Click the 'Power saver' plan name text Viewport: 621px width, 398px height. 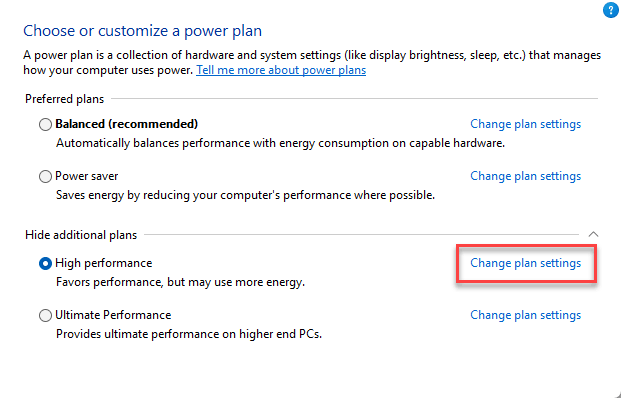coord(86,176)
